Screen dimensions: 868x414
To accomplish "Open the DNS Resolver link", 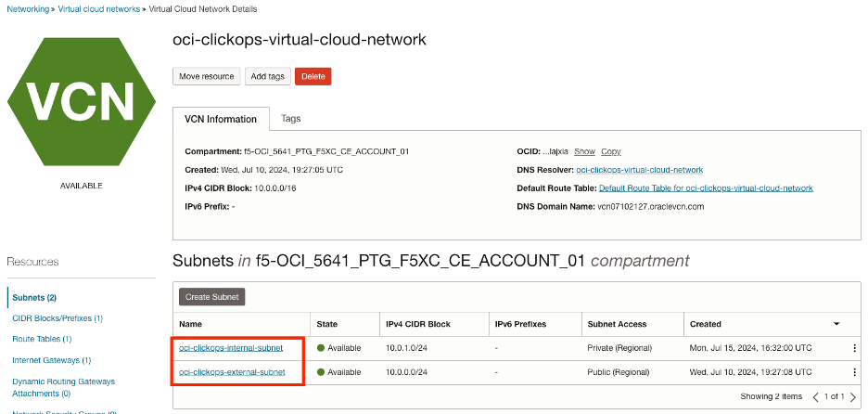I will pos(639,170).
